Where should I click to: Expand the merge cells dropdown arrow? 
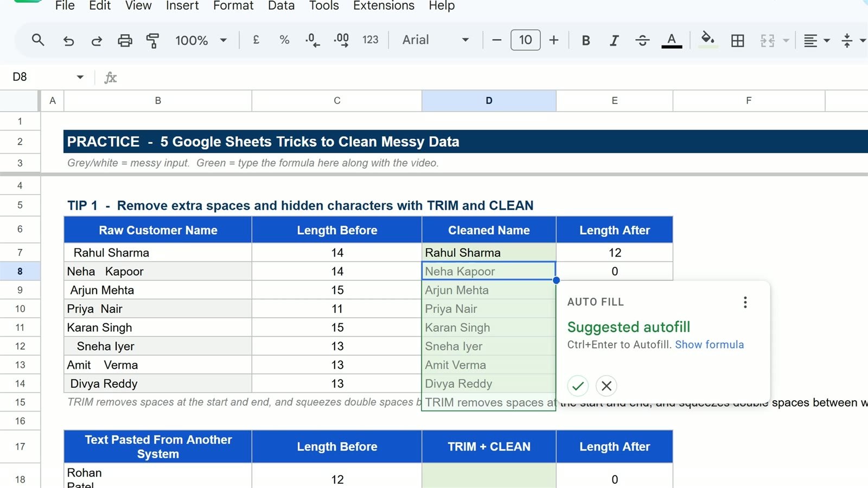coord(786,41)
